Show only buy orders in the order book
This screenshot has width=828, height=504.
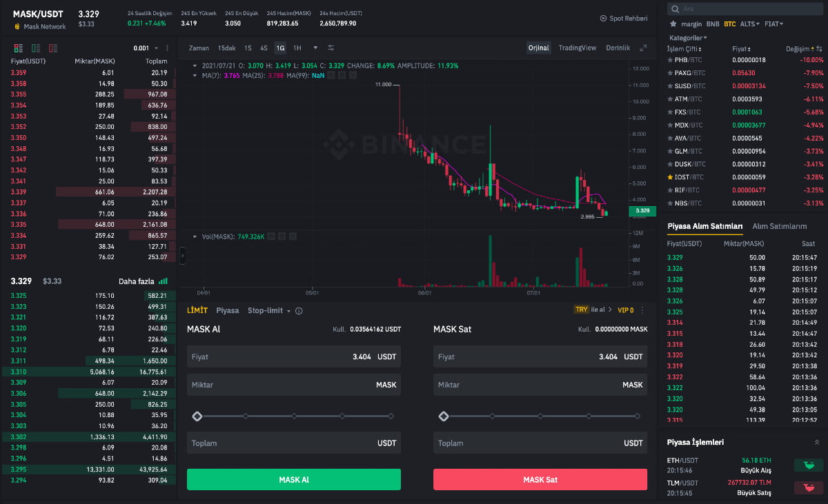point(35,48)
